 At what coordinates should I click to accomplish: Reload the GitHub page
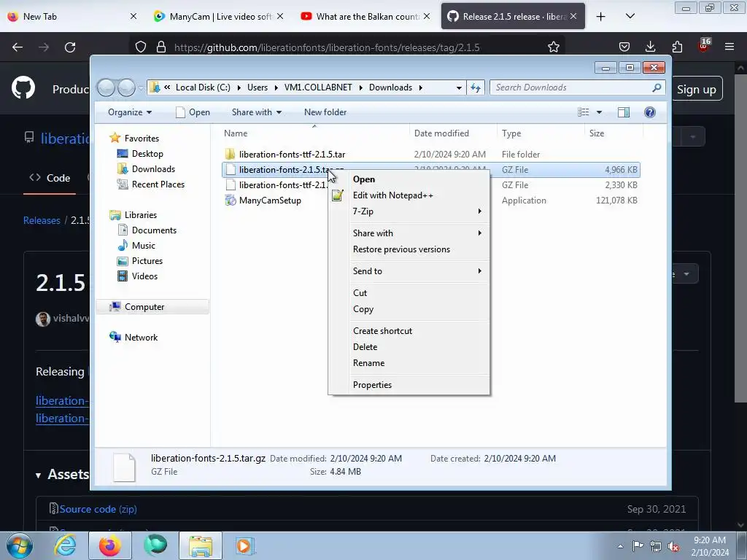point(70,47)
